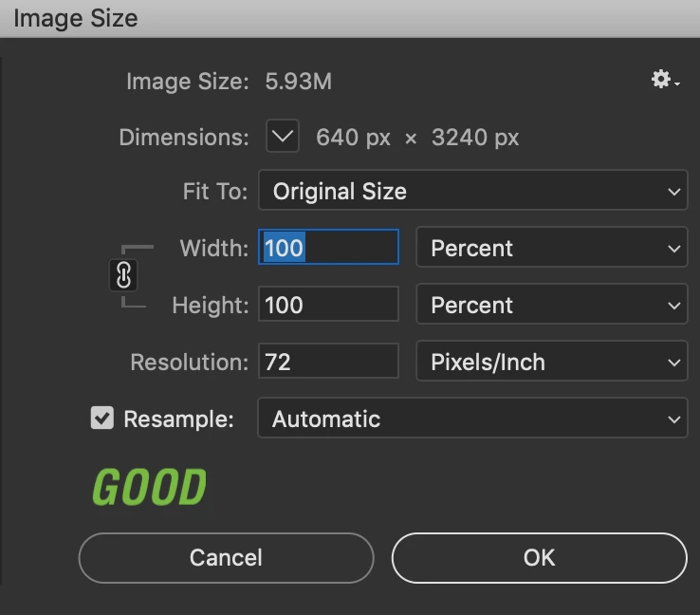
Task: Click the Resolution label text
Action: point(189,363)
